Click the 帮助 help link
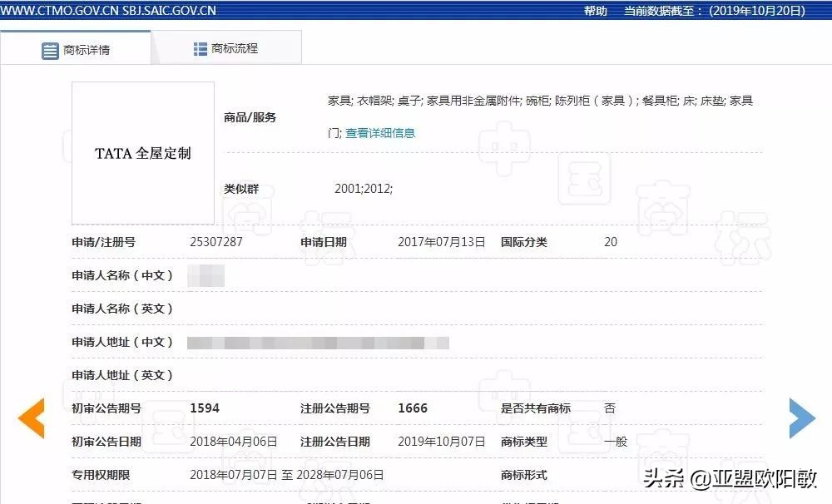832x504 pixels. coord(595,11)
